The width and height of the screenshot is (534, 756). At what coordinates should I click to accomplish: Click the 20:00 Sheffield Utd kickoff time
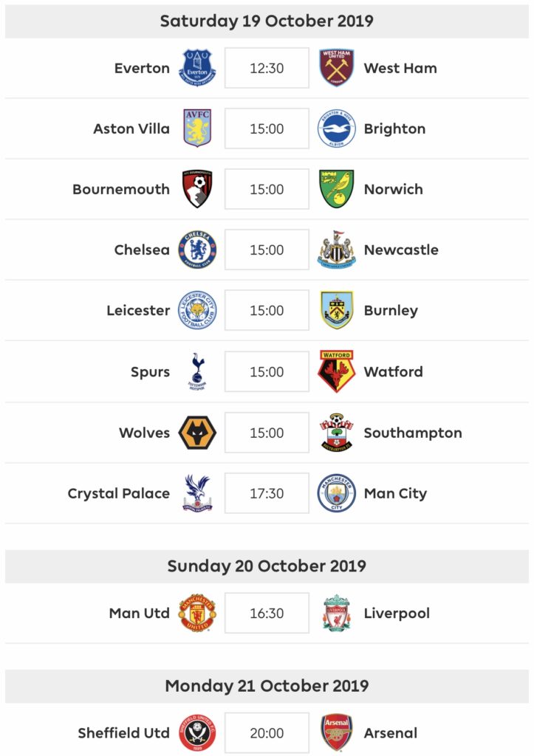267,733
